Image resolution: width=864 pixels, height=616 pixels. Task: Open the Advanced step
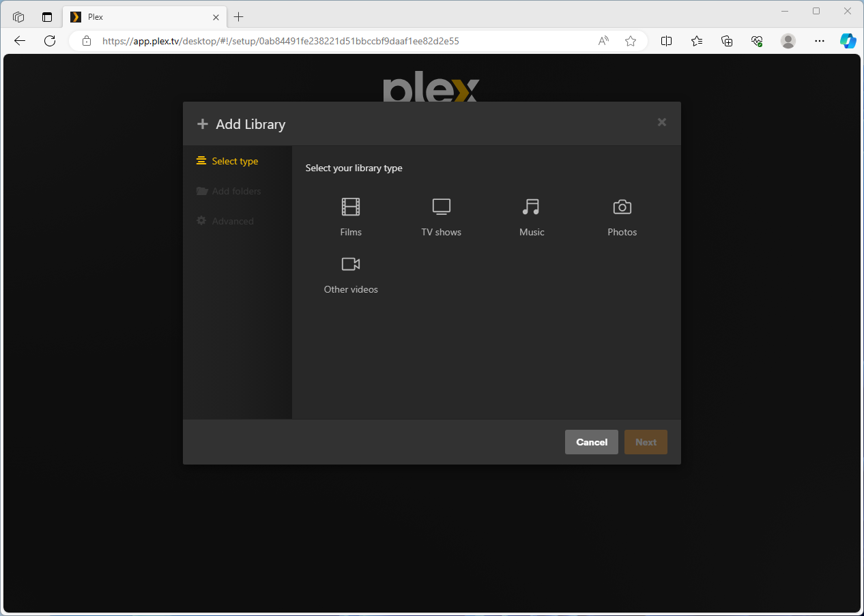pos(225,221)
